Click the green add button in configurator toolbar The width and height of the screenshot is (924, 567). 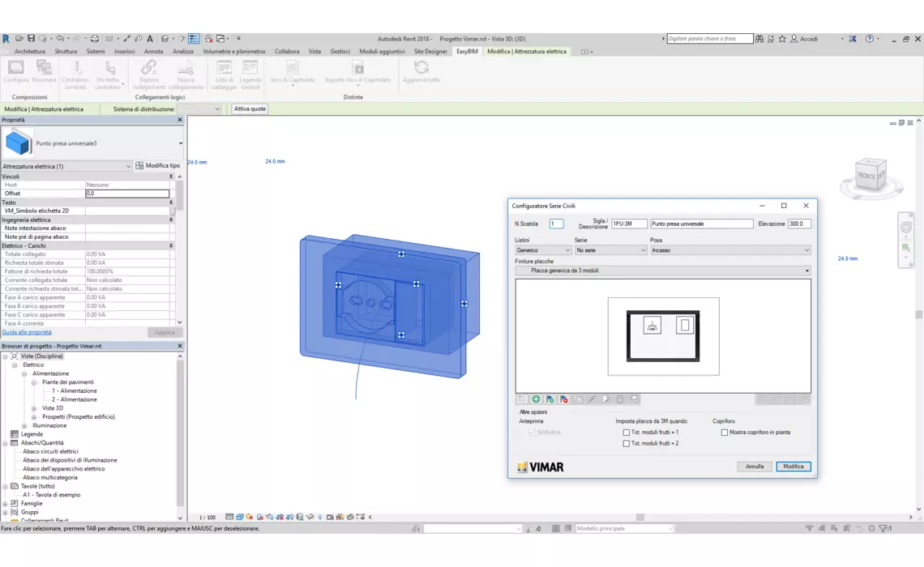[537, 399]
